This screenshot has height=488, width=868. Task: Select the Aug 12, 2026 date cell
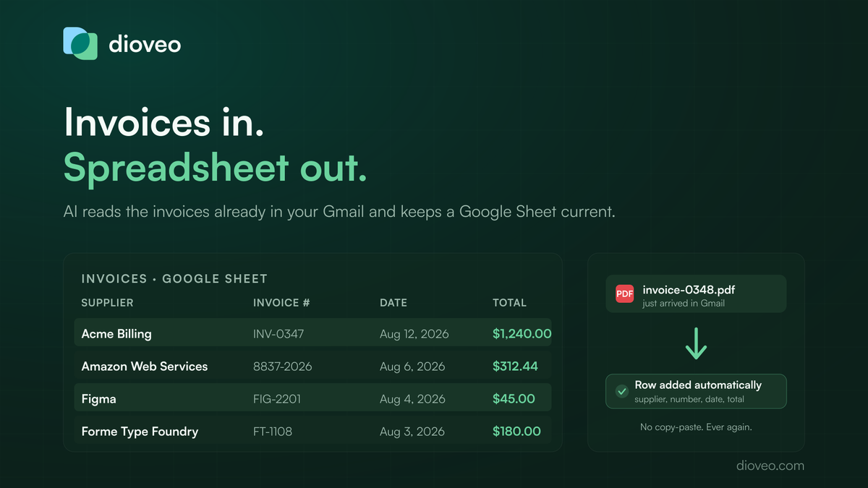tap(414, 334)
